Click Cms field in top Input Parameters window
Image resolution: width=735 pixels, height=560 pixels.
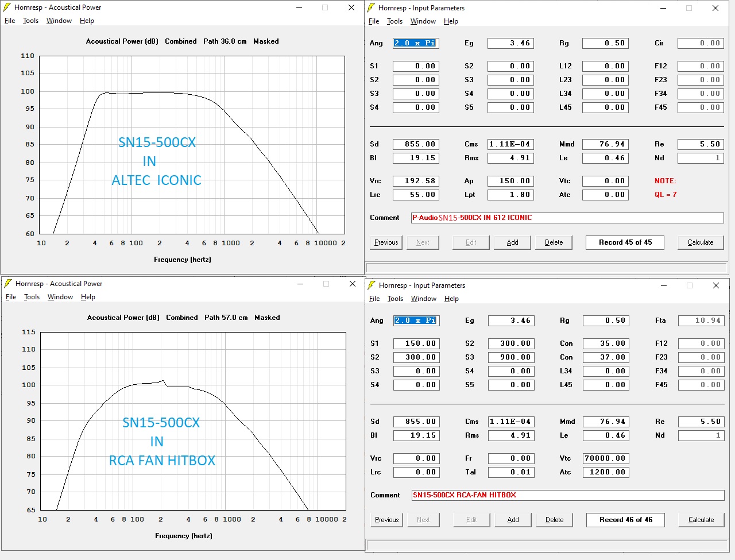[510, 144]
